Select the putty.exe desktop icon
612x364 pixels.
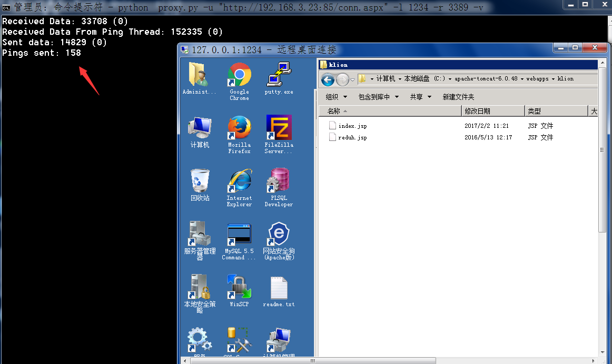[279, 79]
